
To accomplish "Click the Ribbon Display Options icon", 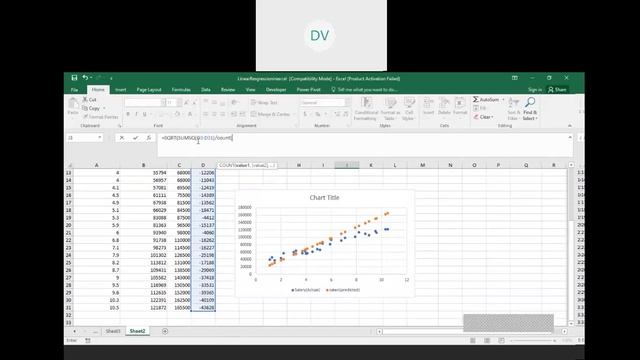I will [x=515, y=78].
